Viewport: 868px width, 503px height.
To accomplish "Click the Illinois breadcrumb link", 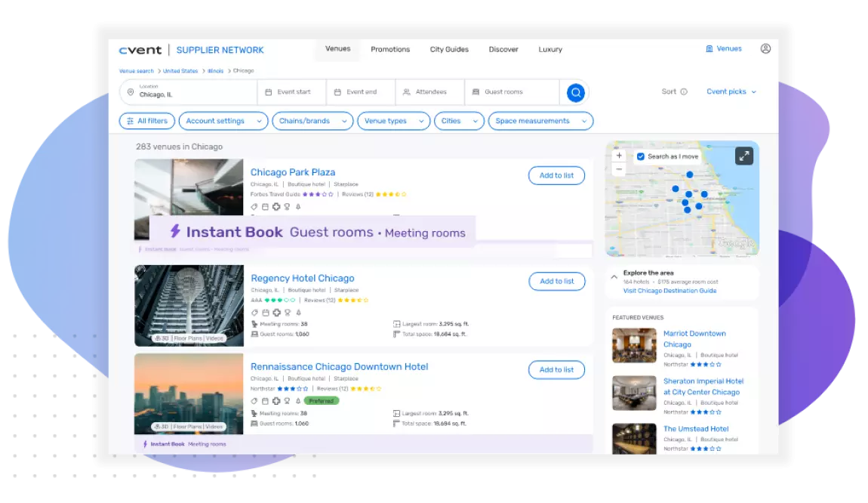I will pos(215,71).
